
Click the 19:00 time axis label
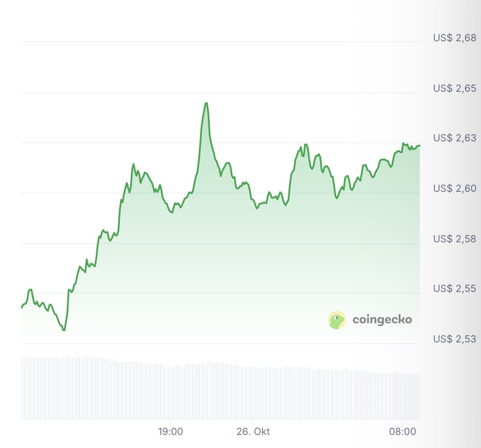click(170, 432)
